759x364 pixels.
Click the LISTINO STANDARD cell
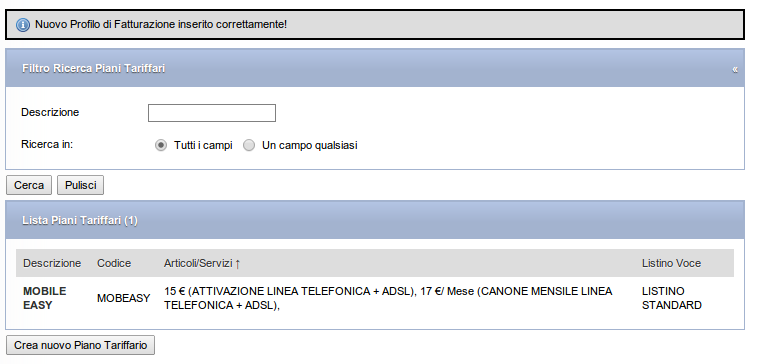pos(672,298)
